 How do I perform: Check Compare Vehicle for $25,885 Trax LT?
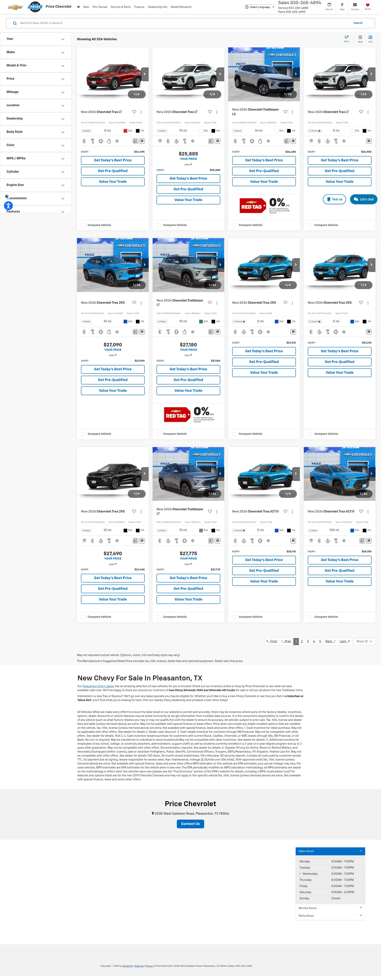click(x=158, y=225)
